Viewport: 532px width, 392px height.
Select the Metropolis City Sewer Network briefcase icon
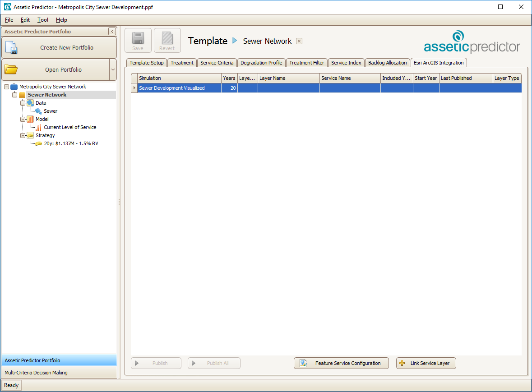[x=14, y=87]
